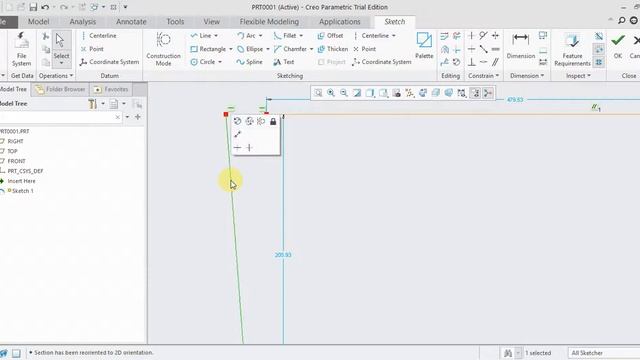Click the Select button
Image resolution: width=640 pixels, height=360 pixels.
point(61,49)
